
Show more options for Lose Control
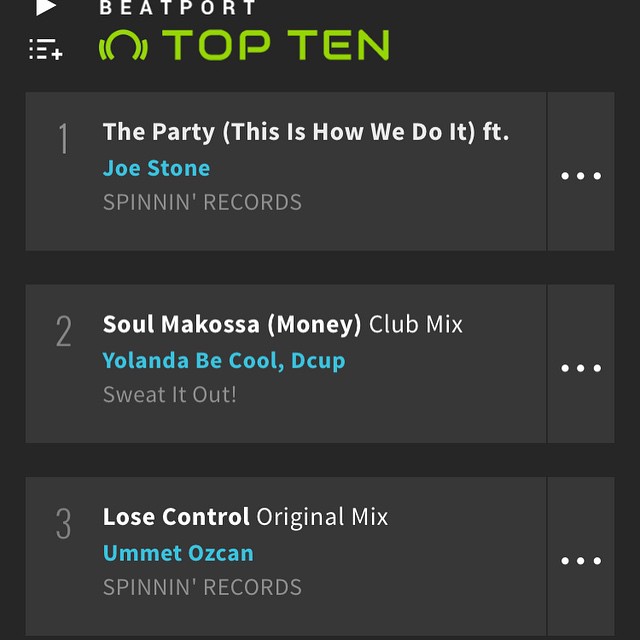[580, 560]
